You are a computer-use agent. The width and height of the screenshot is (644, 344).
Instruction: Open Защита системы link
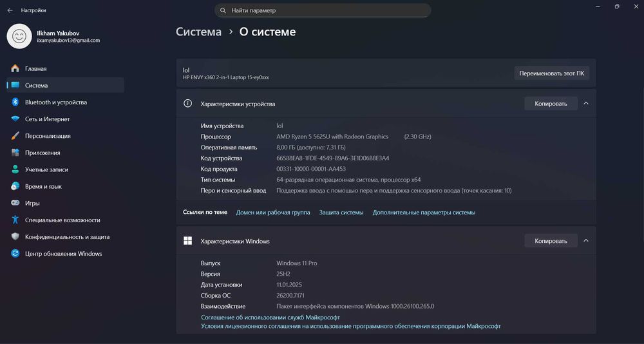click(341, 213)
